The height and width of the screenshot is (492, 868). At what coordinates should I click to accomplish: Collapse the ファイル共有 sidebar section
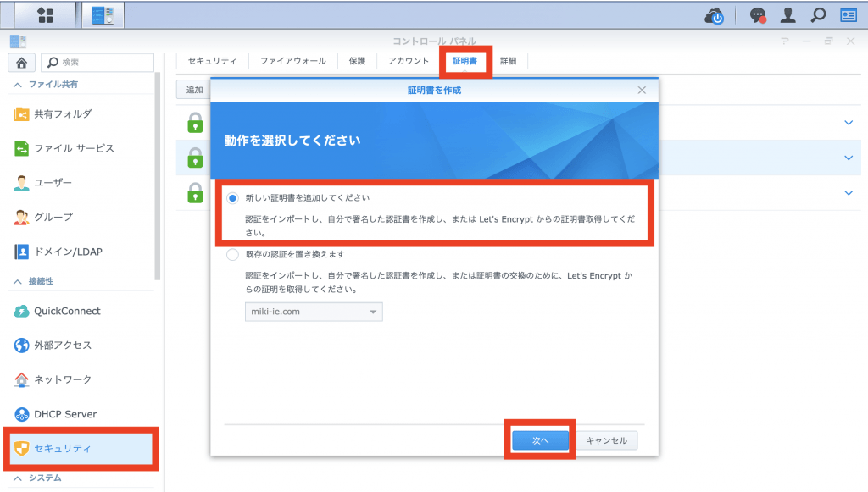18,85
